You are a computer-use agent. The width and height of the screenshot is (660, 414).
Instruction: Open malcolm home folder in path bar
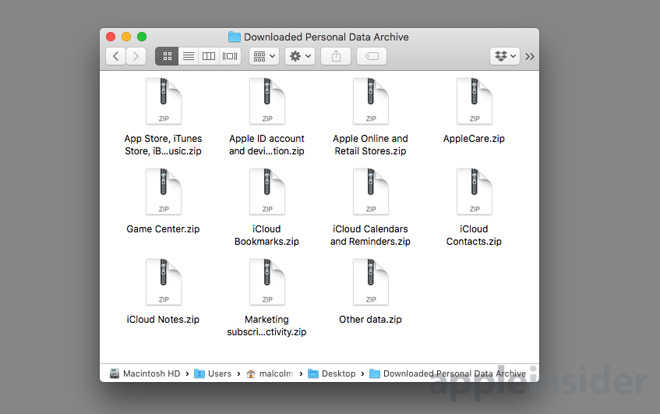tap(270, 374)
